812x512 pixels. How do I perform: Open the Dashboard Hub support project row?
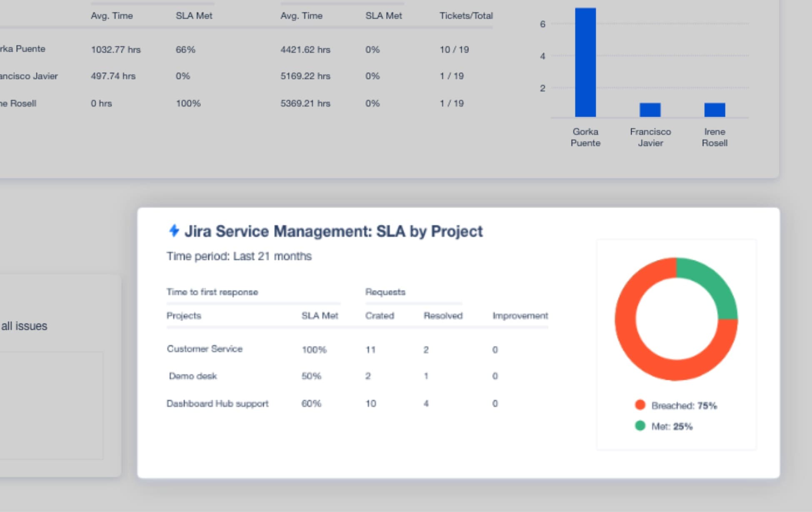coord(217,403)
